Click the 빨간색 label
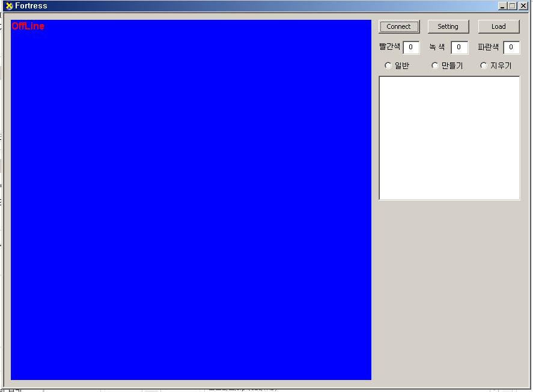Screen dimensions: 533x392 coord(389,47)
